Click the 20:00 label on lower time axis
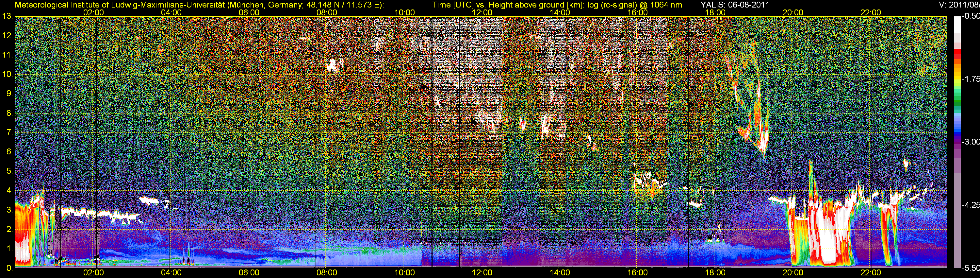 coord(793,273)
